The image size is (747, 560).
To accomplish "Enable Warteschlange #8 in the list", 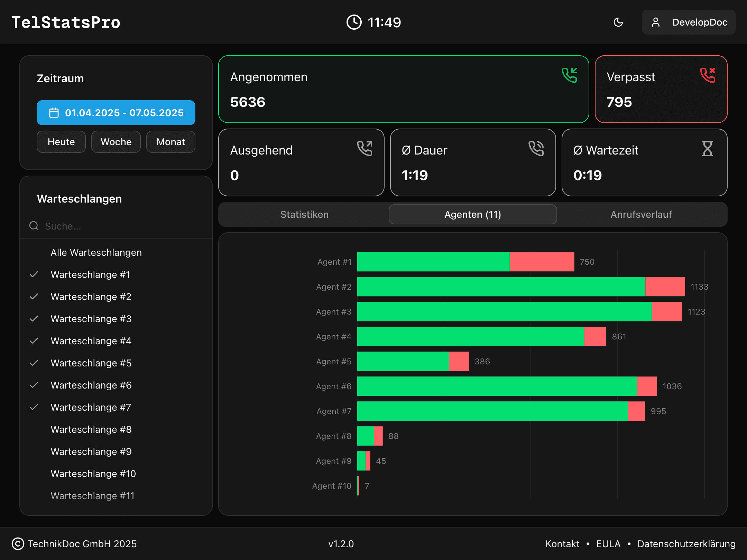I will [91, 429].
